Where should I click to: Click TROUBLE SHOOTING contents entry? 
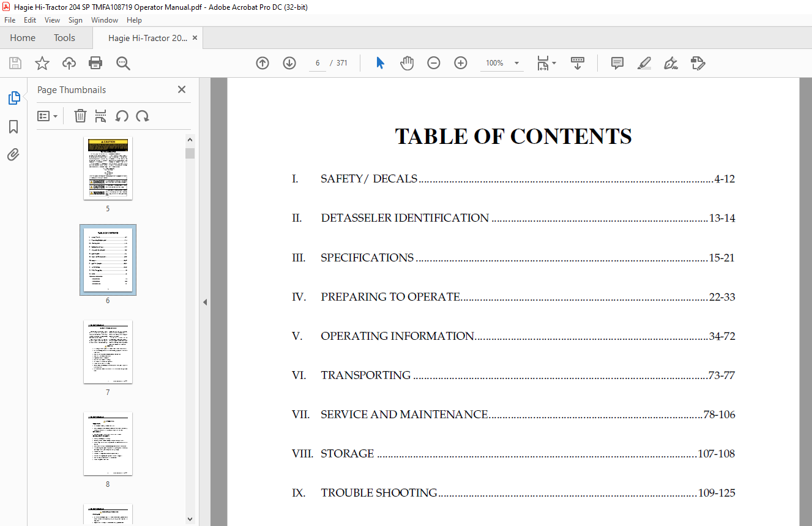(x=513, y=492)
